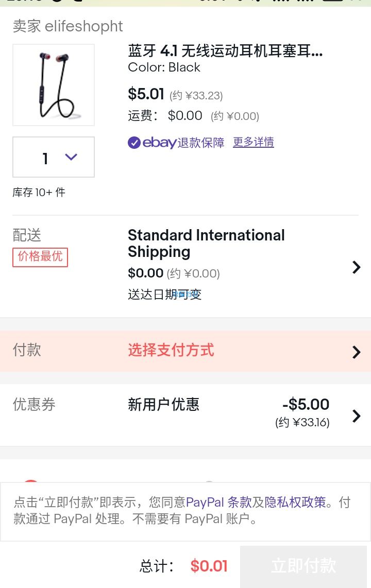Open the earphone product thumbnail
Image resolution: width=371 pixels, height=588 pixels.
(54, 85)
